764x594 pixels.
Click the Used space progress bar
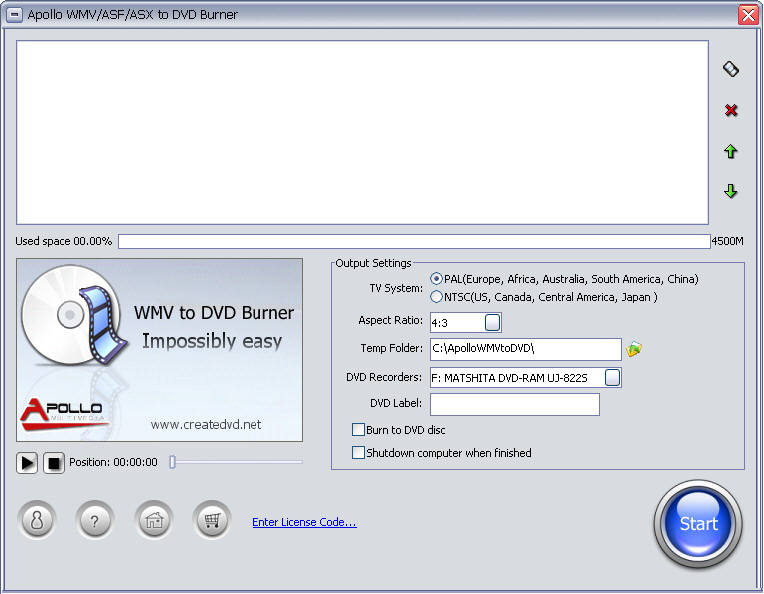414,241
